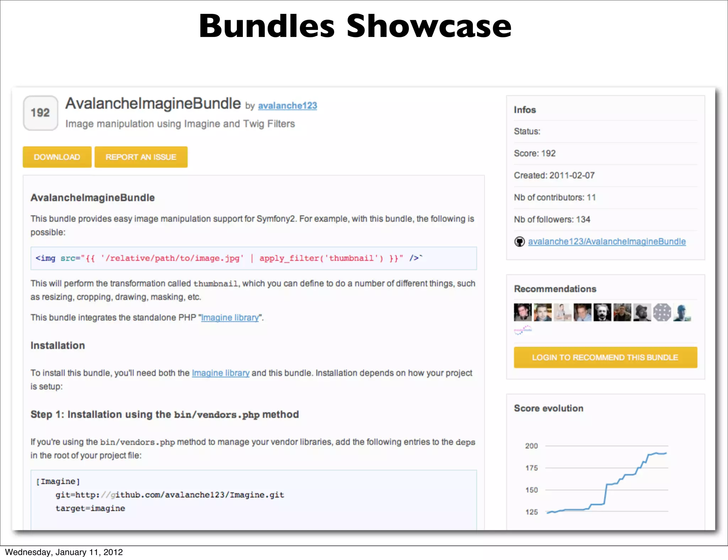
Task: Click the AvalancheImagineBundle page title
Action: (x=153, y=103)
